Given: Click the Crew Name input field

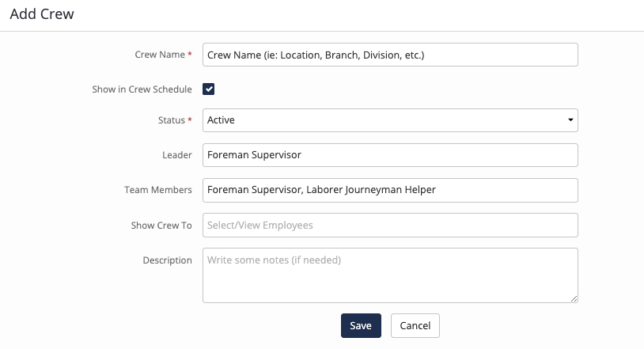Looking at the screenshot, I should [x=390, y=55].
